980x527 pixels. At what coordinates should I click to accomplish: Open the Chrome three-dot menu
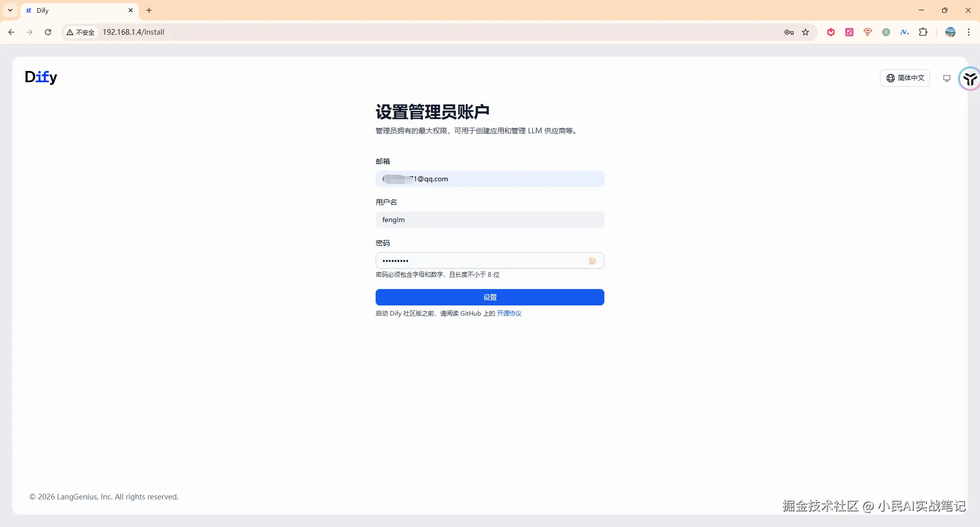[x=969, y=32]
